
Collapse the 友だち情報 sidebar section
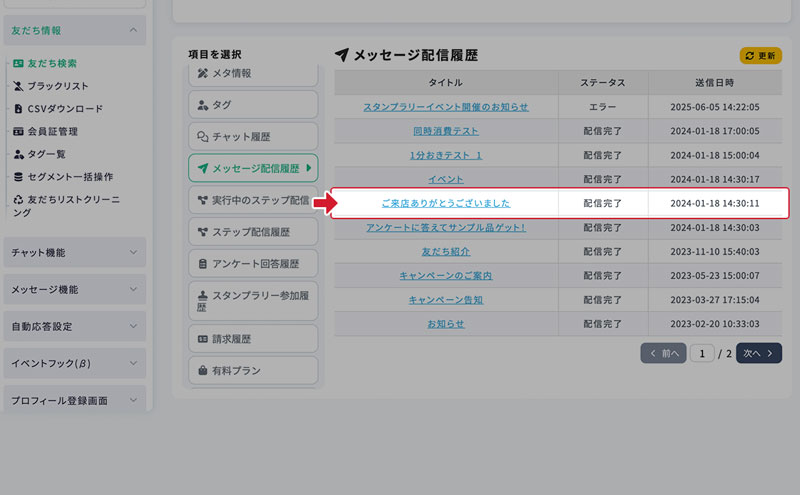pyautogui.click(x=134, y=30)
